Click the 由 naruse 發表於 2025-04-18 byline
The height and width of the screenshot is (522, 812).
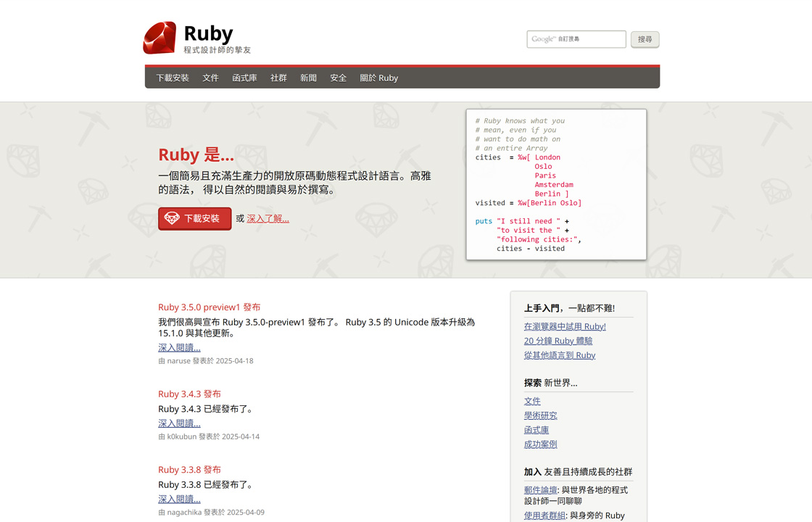[x=206, y=361]
